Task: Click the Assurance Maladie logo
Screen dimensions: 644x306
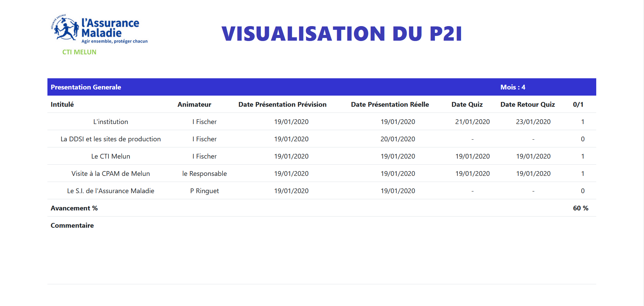Action: point(99,29)
